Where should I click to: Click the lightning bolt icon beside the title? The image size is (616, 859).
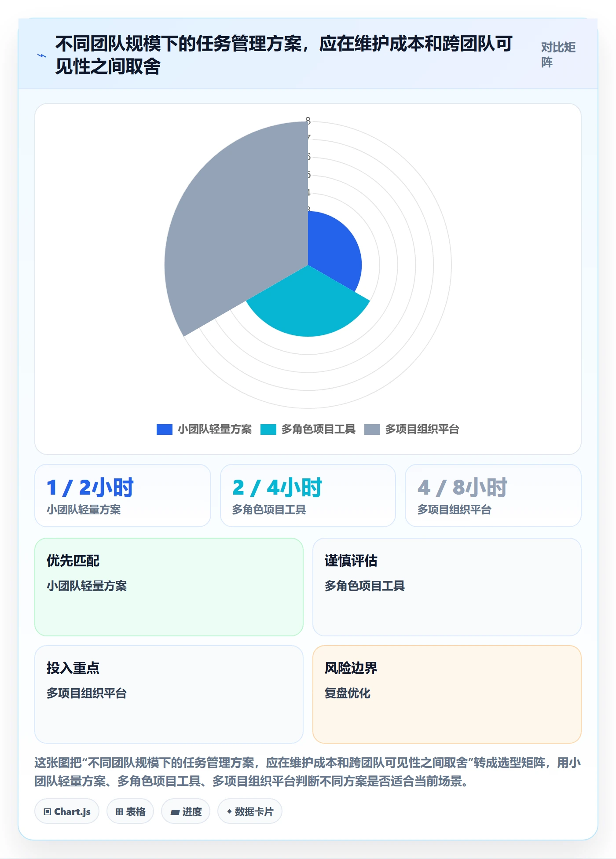41,56
